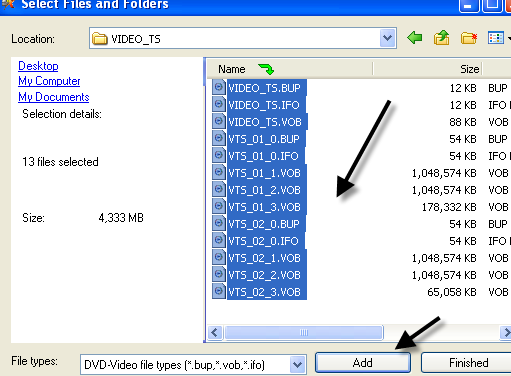Click the VIDEO_TS folder icon in Location
The width and height of the screenshot is (511, 376).
[100, 39]
